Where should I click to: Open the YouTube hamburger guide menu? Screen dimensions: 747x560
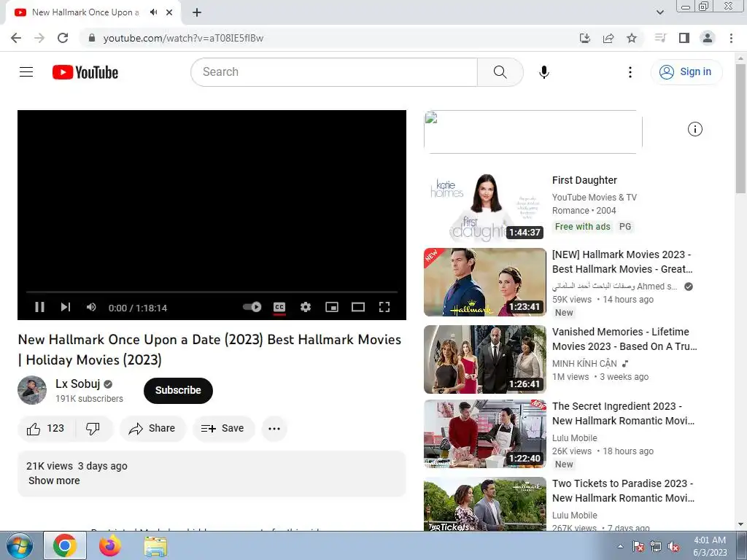(x=26, y=72)
